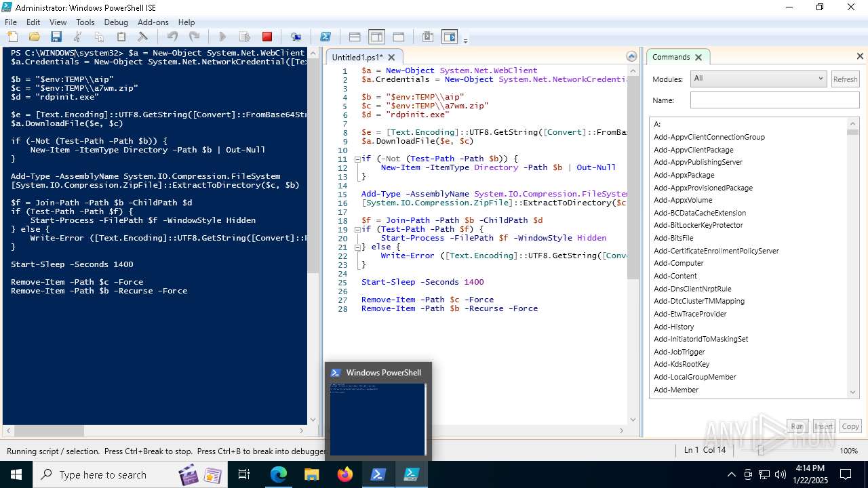Screen dimensions: 868x488
Task: Open the Modules dropdown set to All
Action: [758, 79]
